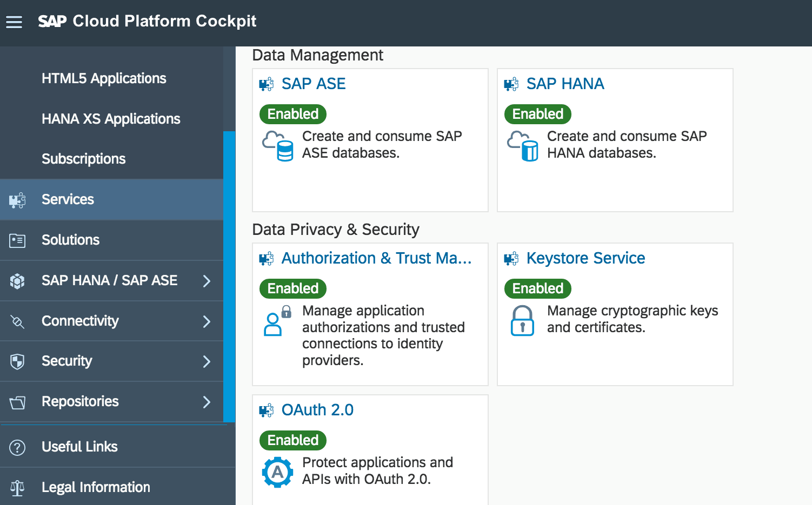The width and height of the screenshot is (812, 505).
Task: Expand the Repositories submenu chevron
Action: (x=207, y=402)
